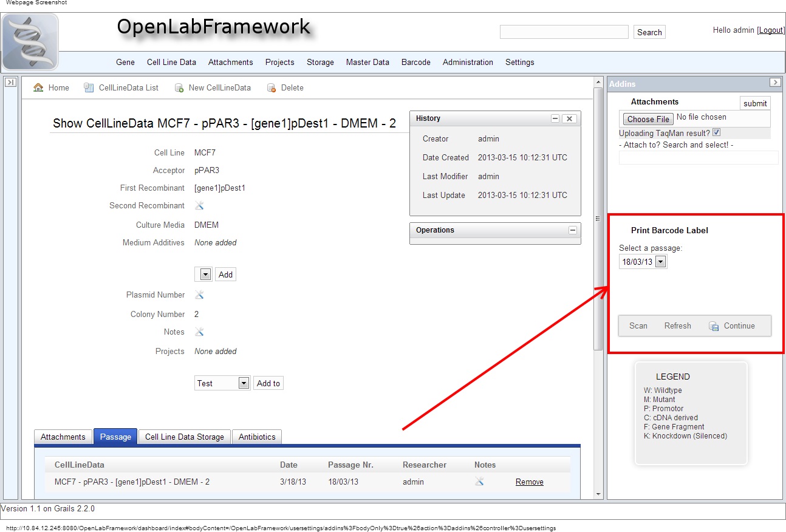Collapse the History panel

[x=555, y=119]
